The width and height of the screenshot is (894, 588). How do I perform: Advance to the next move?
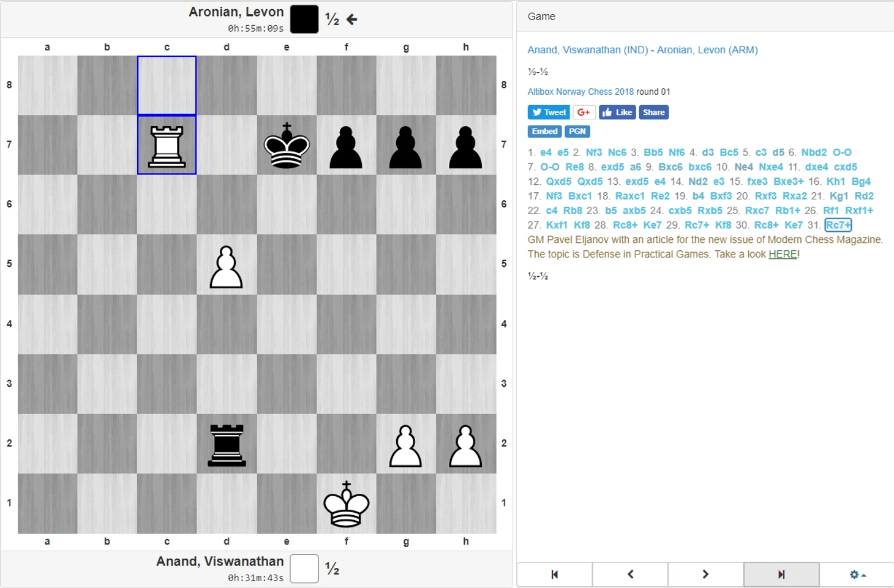[705, 575]
